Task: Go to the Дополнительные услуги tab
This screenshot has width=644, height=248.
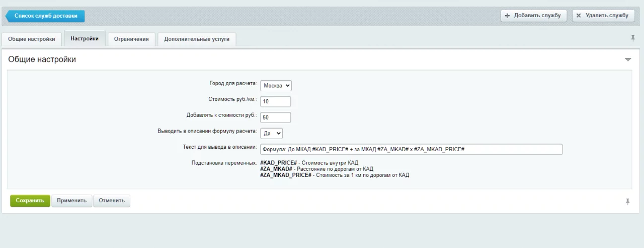Action: click(197, 39)
